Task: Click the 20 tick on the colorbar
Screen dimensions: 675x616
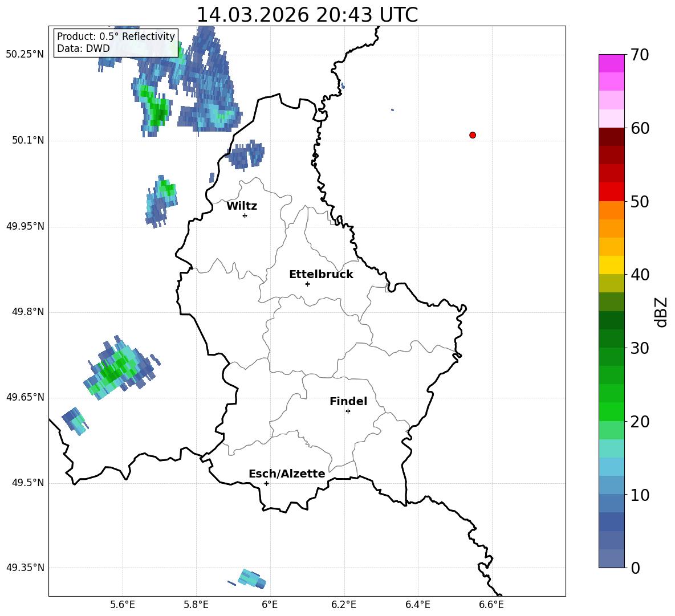Action: coord(640,421)
